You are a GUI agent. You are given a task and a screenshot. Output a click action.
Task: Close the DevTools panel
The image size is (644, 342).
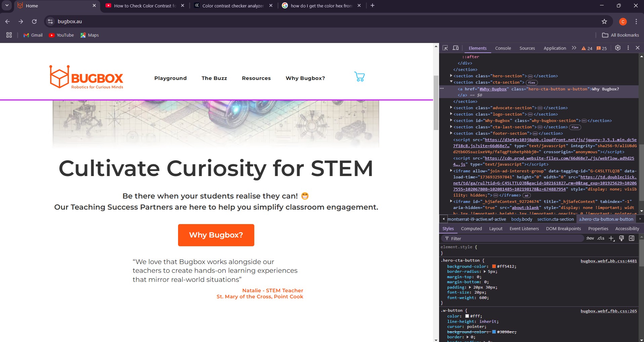[x=637, y=48]
